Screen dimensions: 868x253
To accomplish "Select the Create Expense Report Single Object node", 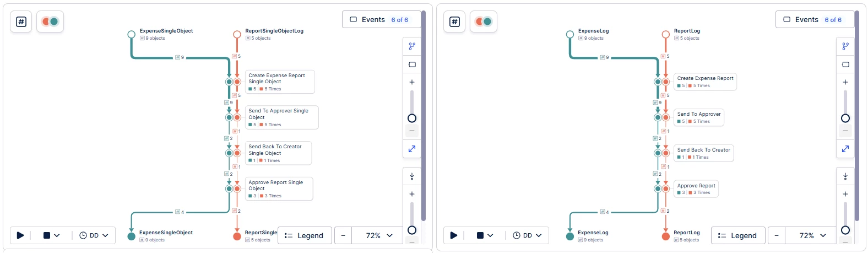I will [279, 82].
